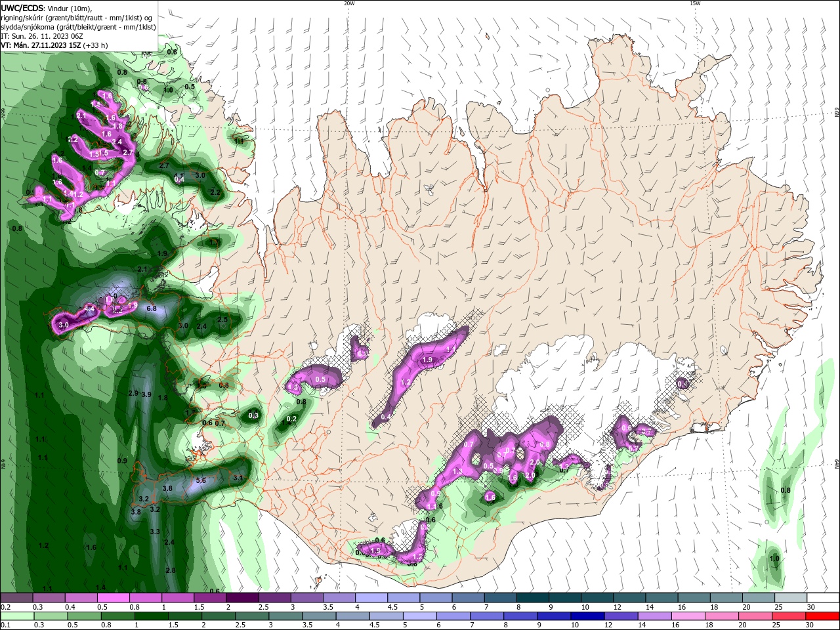Click the deep blue bottom-row swatch labeled 10
Image resolution: width=840 pixels, height=630 pixels.
click(588, 616)
